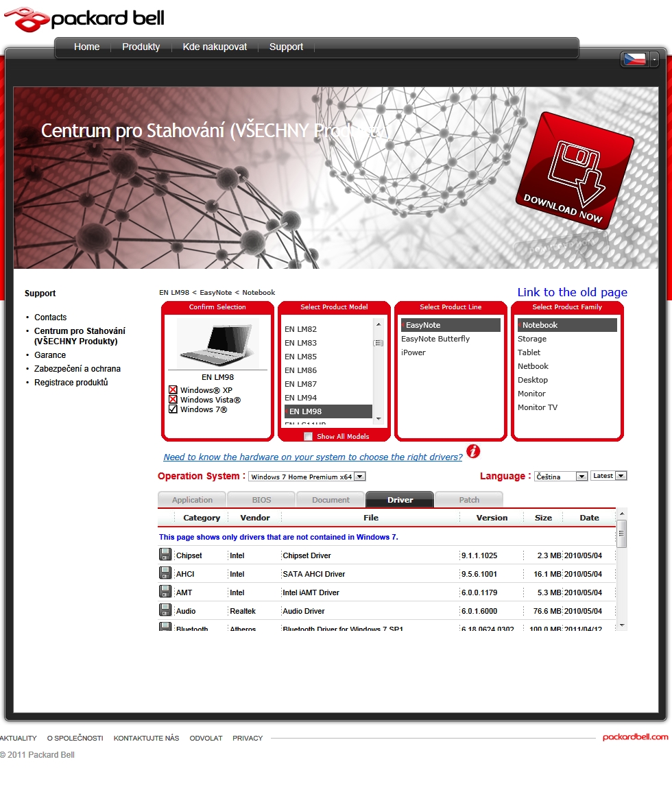Viewport: 672px width, 803px height.
Task: Toggle the Windows Vista checkbox
Action: click(173, 400)
